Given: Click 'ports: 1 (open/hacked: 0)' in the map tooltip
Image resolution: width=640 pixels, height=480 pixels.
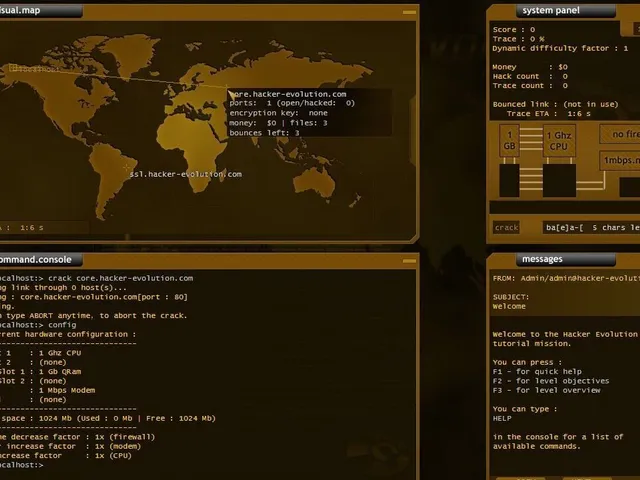Looking at the screenshot, I should pyautogui.click(x=292, y=103).
